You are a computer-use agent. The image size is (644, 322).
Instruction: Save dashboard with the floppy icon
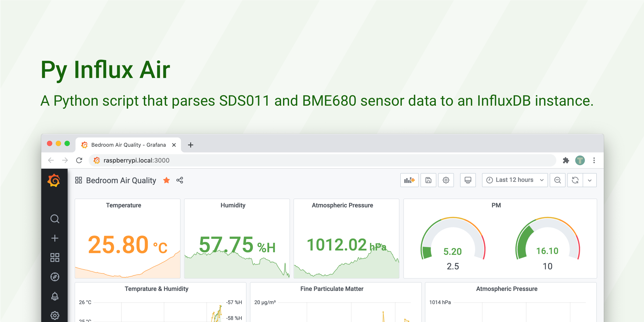[428, 180]
